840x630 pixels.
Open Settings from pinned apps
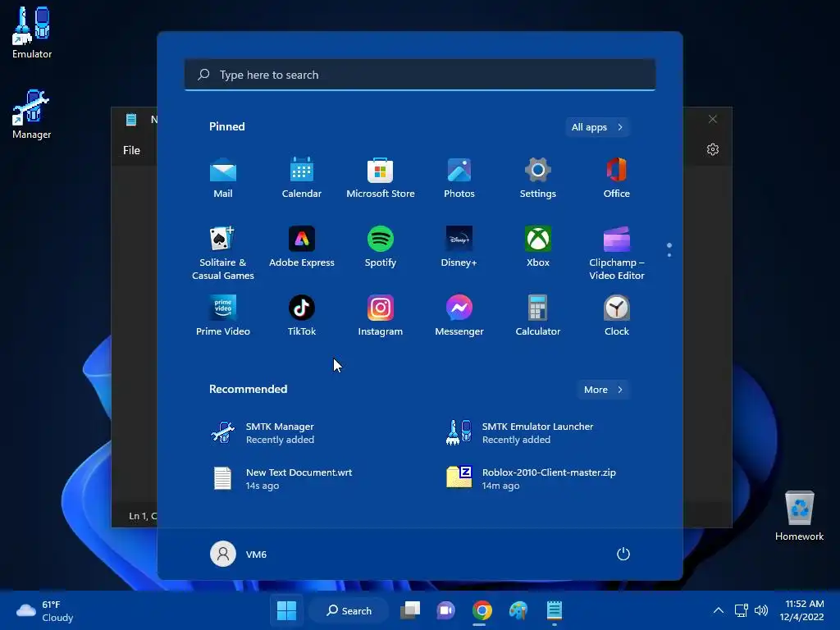[x=538, y=178]
